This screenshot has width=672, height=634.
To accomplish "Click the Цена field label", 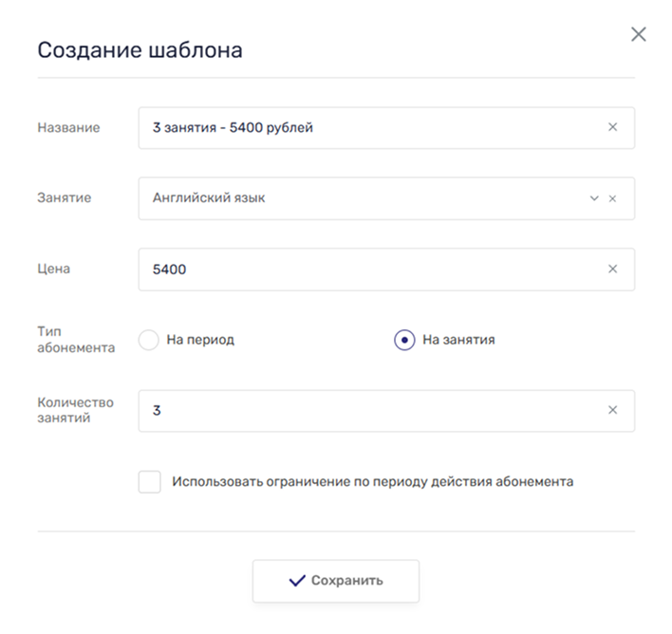I will 54,269.
